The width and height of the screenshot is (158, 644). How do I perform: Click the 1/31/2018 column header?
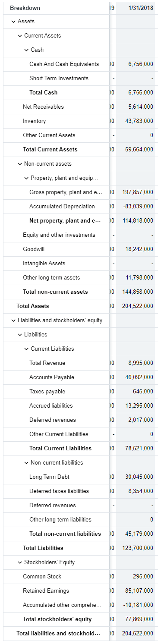[x=141, y=8]
